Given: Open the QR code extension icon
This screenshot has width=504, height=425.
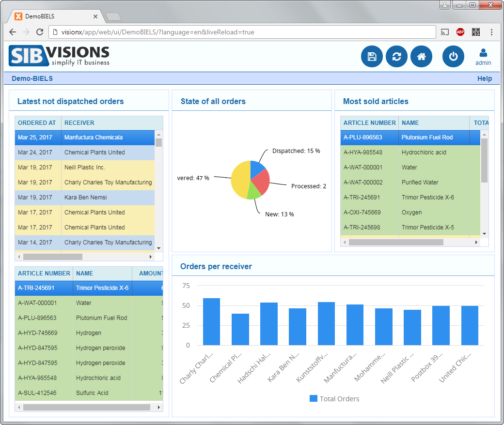Looking at the screenshot, I should click(x=476, y=32).
